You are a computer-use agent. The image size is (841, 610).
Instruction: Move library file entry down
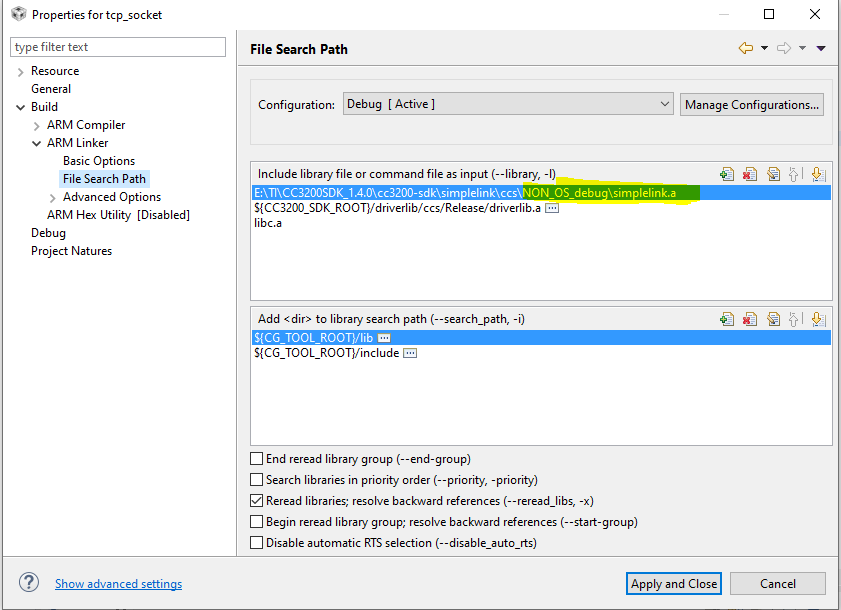(x=817, y=174)
